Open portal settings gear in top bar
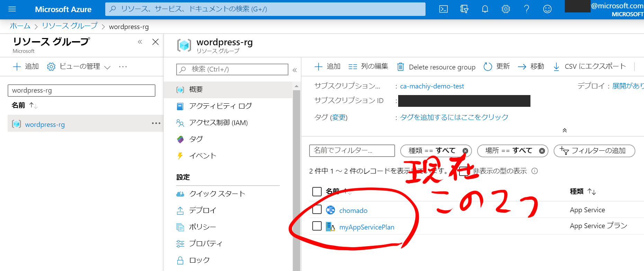This screenshot has height=271, width=644. [506, 9]
